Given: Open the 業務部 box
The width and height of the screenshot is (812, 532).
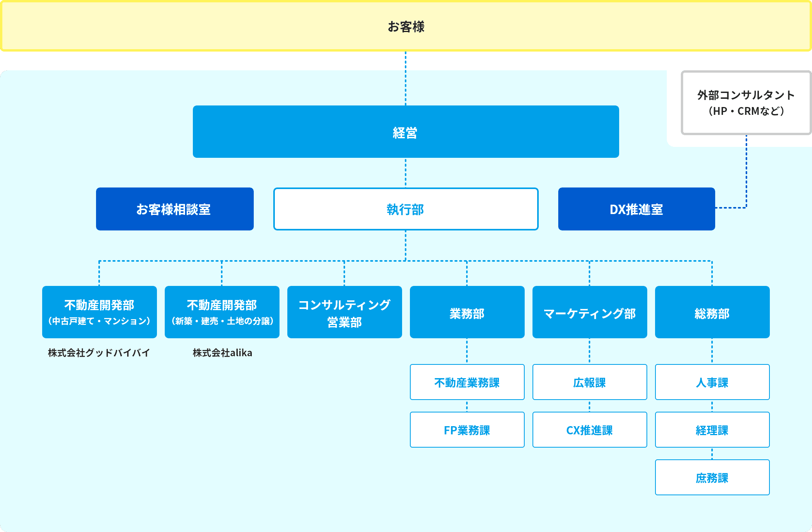Looking at the screenshot, I should pyautogui.click(x=467, y=312).
